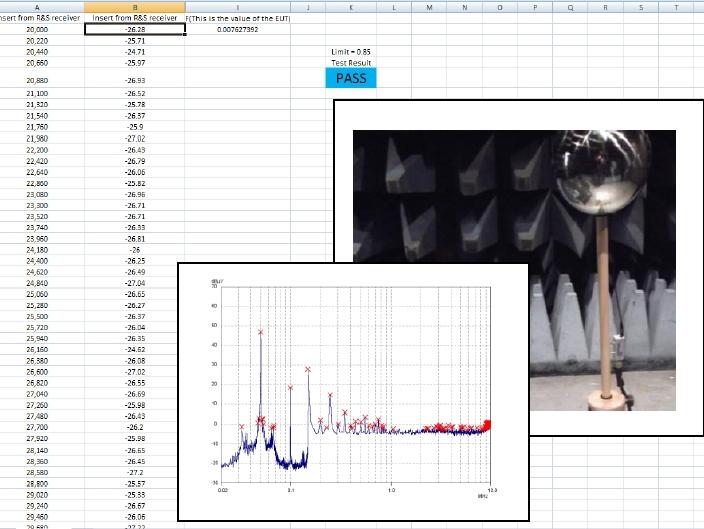Select column K header
Viewport: 704px width, 529px height.
click(x=351, y=6)
